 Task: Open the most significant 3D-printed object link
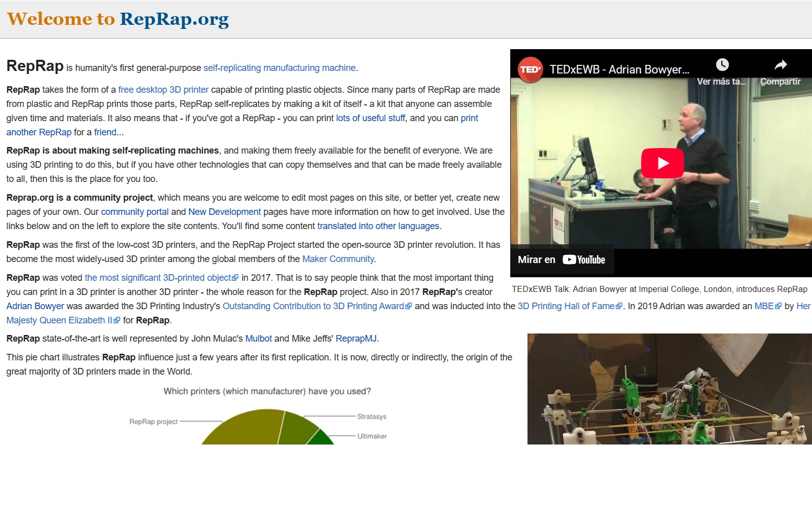[x=158, y=278]
